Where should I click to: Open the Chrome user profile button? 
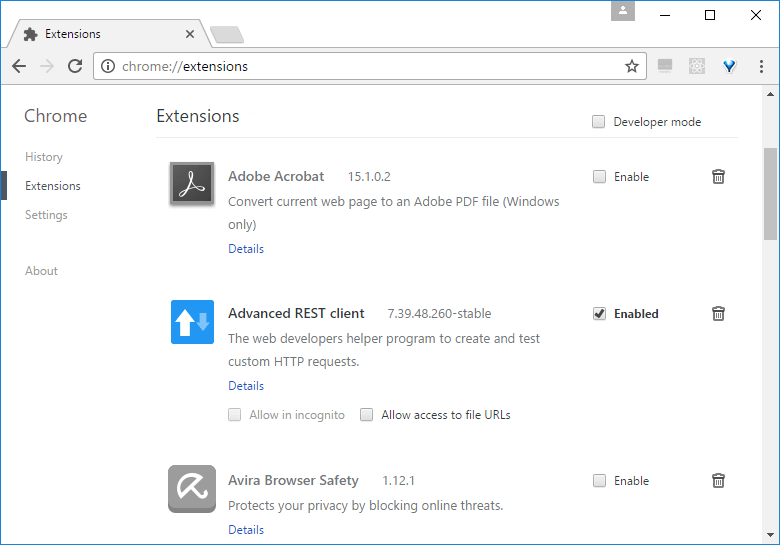pos(623,11)
